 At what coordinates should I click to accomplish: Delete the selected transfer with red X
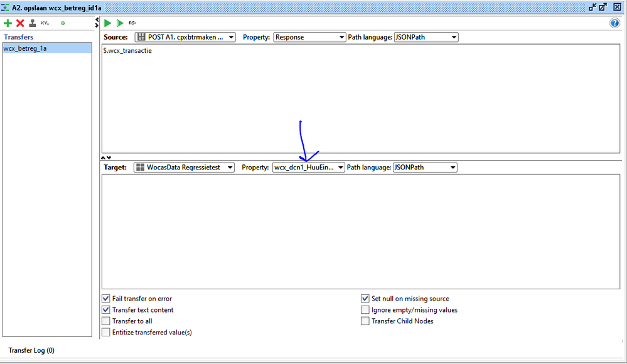[20, 23]
